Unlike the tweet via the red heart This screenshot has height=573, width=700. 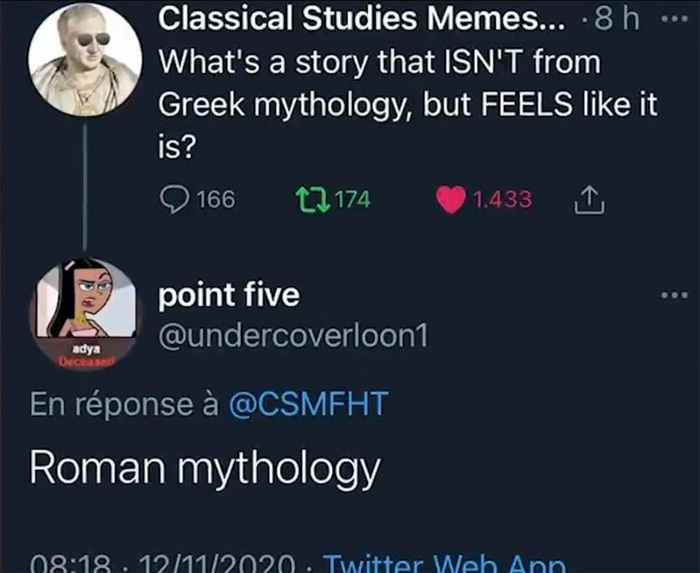tap(451, 200)
